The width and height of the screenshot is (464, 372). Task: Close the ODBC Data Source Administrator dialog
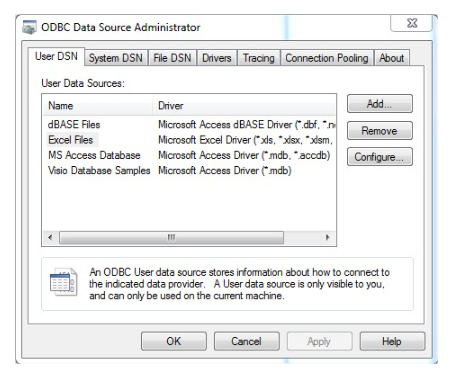pos(412,23)
